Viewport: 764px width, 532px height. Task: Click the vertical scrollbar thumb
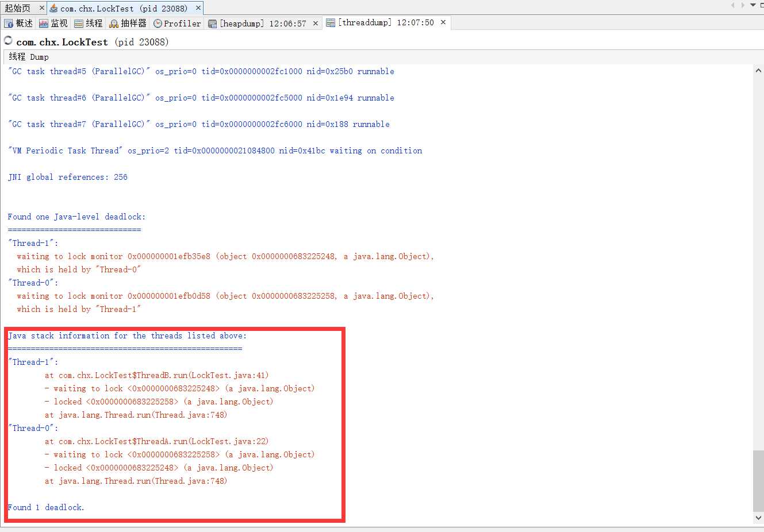(758, 481)
